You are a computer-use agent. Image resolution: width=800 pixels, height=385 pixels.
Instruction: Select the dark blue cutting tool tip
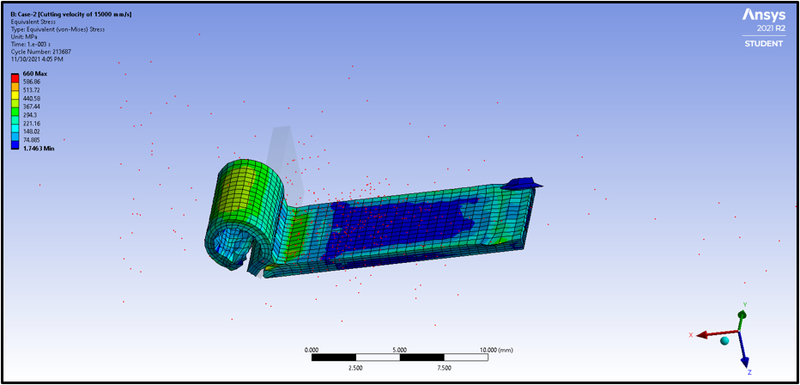521,184
